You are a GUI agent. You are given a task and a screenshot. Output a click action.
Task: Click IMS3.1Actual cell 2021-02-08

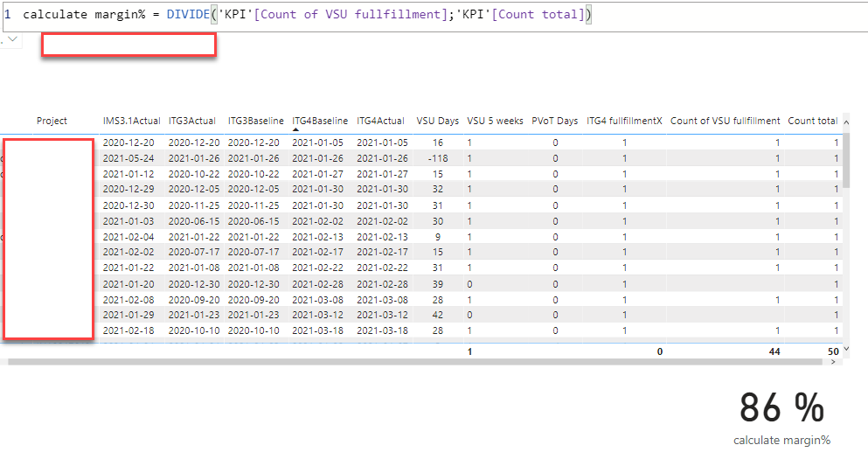[128, 300]
